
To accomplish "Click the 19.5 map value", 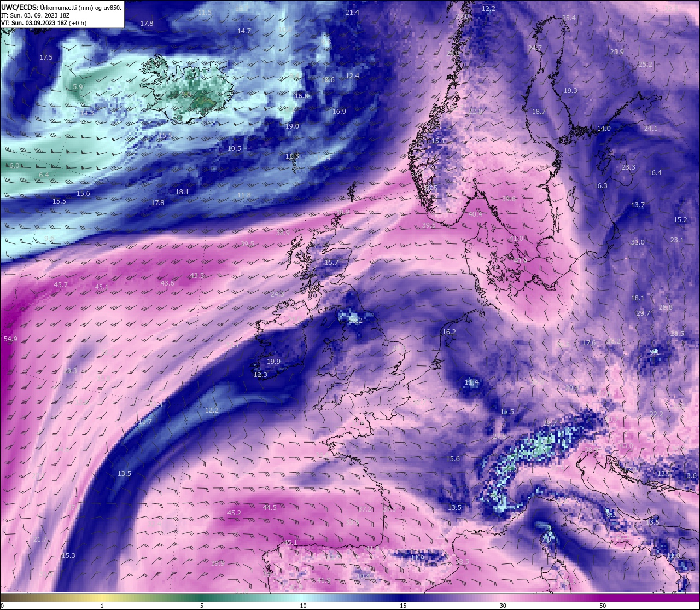I will (x=234, y=149).
